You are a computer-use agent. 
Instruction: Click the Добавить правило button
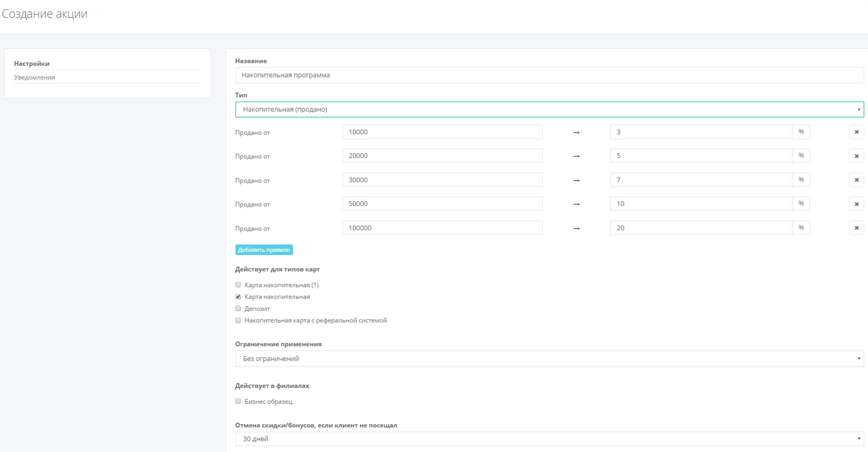click(x=264, y=250)
